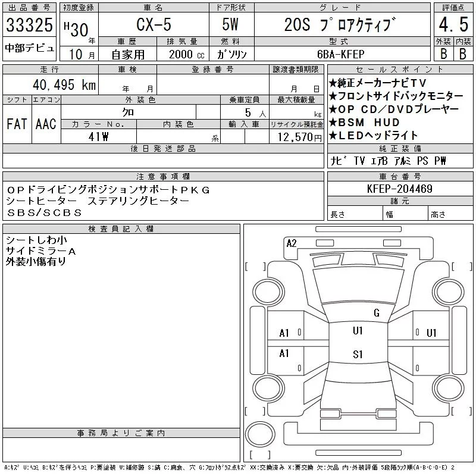This screenshot has height=476, width=476.
Task: Click the door type value 5W
Action: (230, 24)
